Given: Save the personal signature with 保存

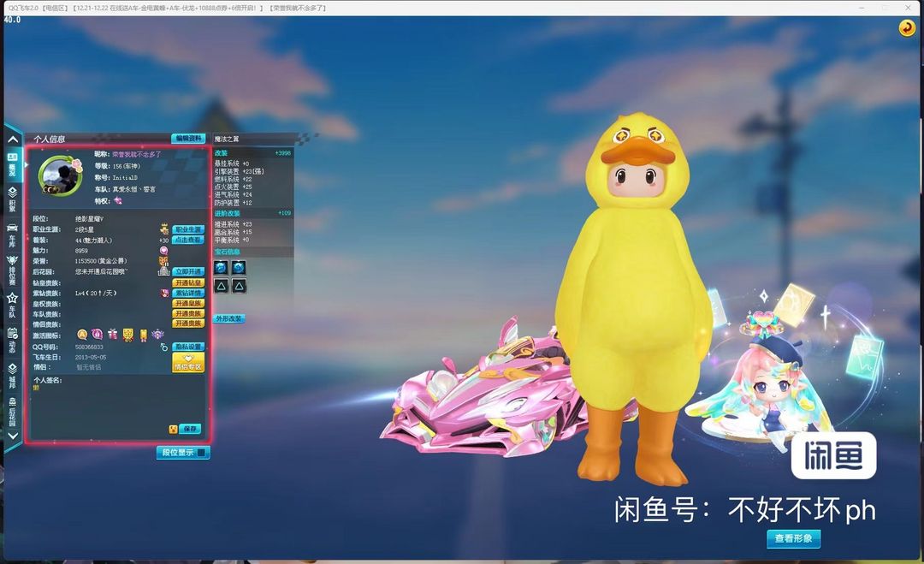Looking at the screenshot, I should pyautogui.click(x=190, y=429).
